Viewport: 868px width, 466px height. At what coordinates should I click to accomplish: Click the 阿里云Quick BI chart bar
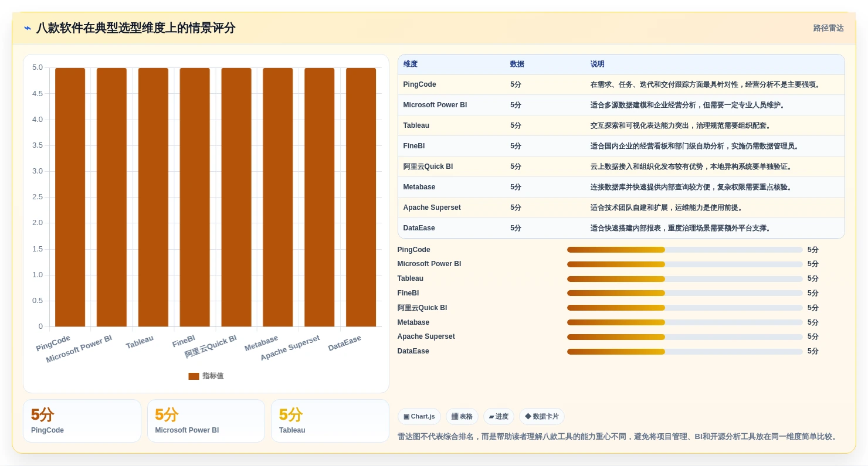coord(236,197)
